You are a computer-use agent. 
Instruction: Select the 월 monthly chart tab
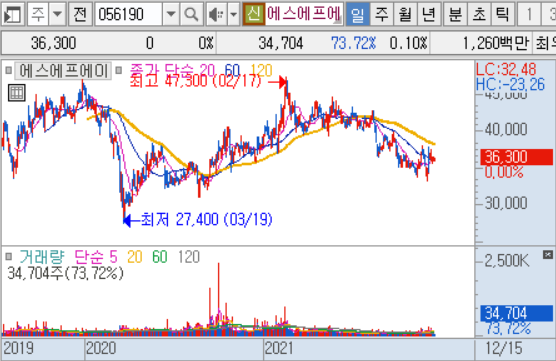405,14
